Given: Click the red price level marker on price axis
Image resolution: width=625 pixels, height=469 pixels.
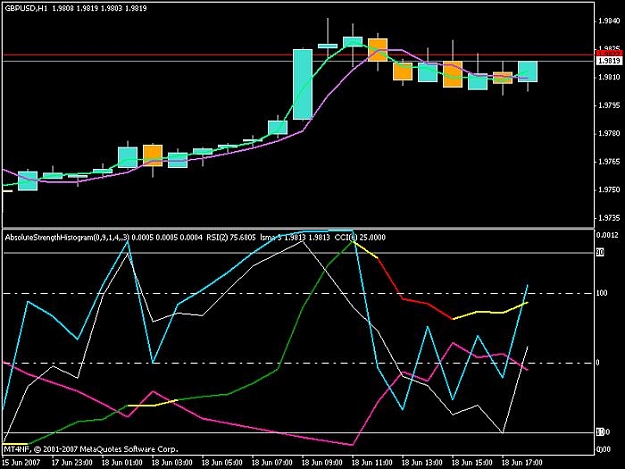Looking at the screenshot, I should coord(609,53).
